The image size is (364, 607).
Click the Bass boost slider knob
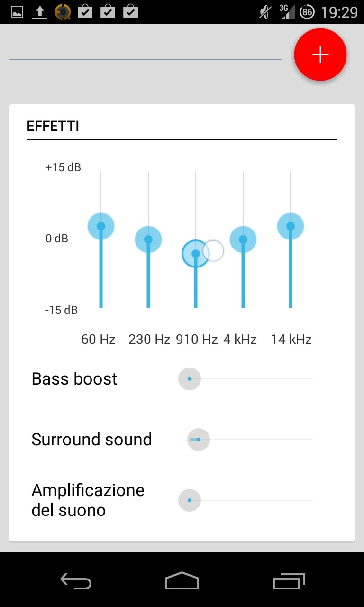click(x=190, y=379)
